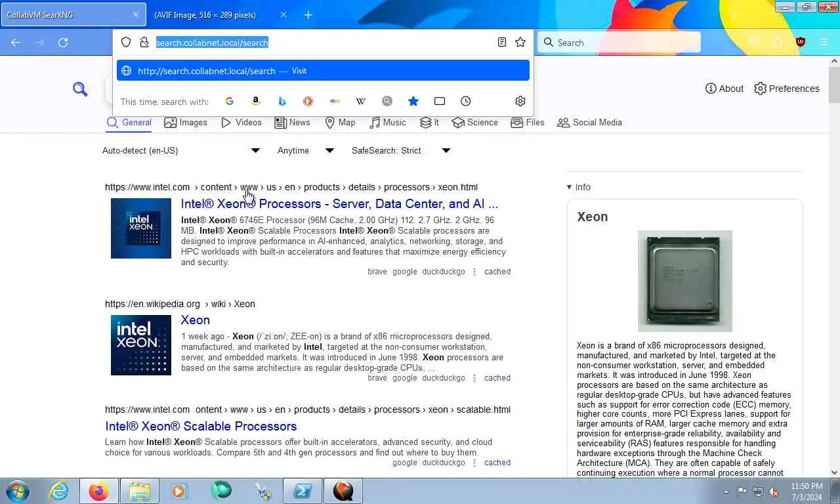Open a new tab with plus button
Screen dimensions: 840x504
308,14
